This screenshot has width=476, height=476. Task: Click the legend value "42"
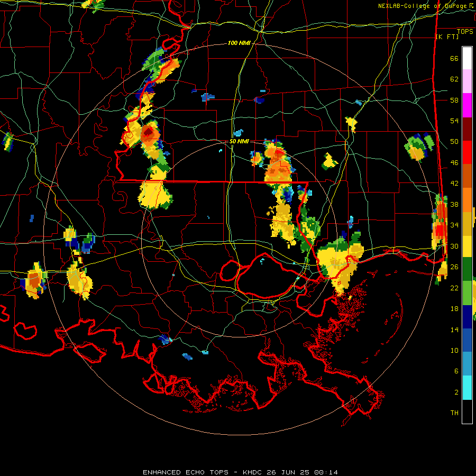point(454,184)
